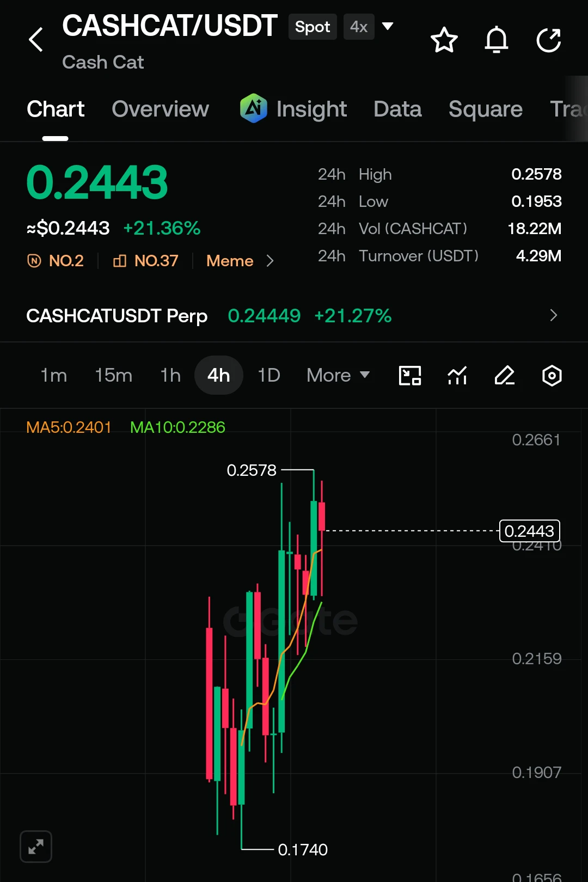Tap the Perp price 0.24449

[264, 316]
